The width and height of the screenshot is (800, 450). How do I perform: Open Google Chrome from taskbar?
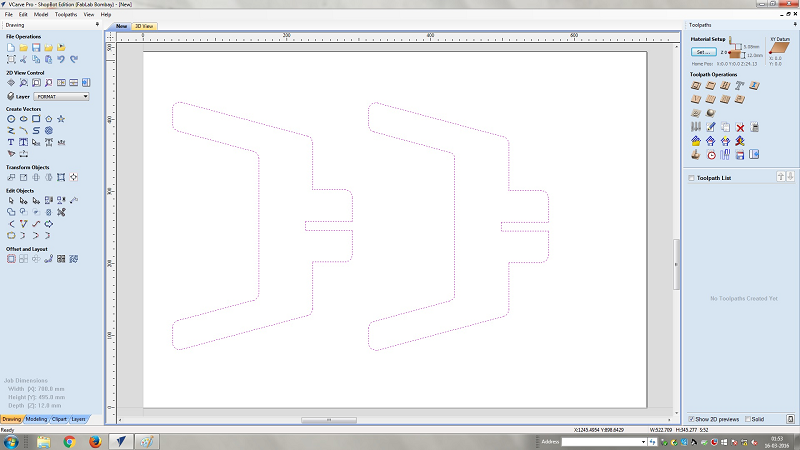69,441
